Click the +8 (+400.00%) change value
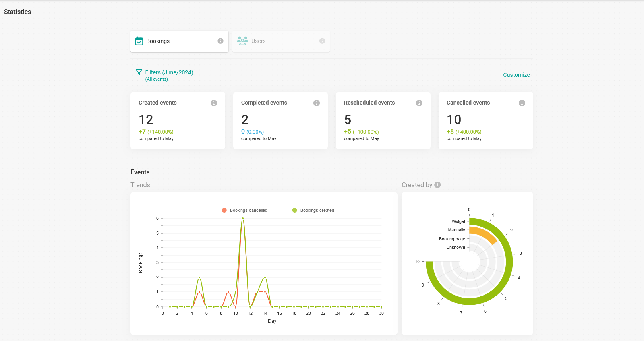Image resolution: width=644 pixels, height=341 pixels. pos(464,132)
